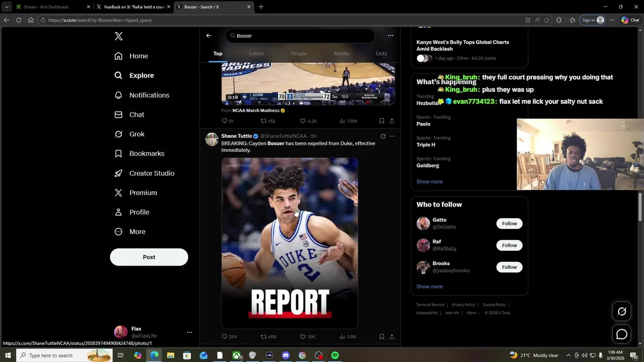Repost Shane Tuttle post with 459 reposts

pos(268,336)
